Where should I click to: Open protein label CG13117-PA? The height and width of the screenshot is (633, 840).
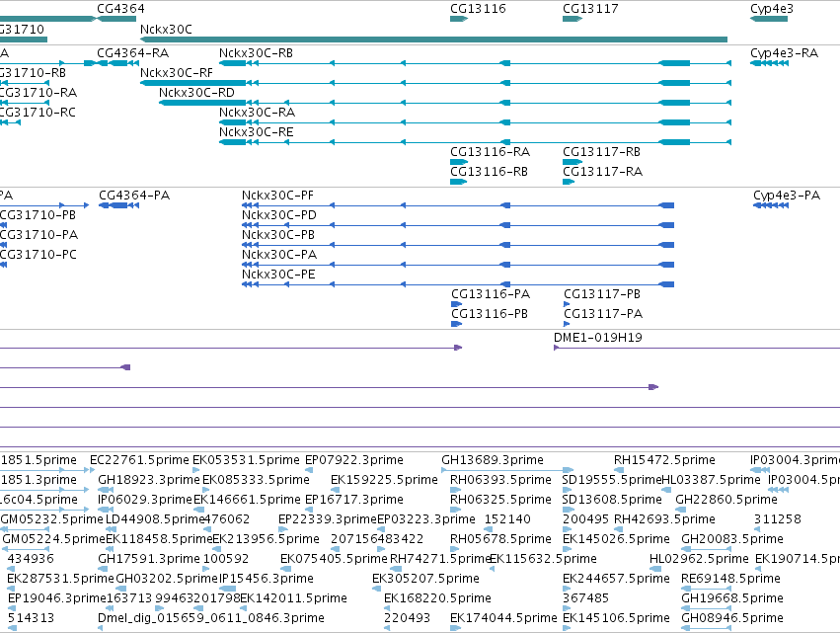coord(603,314)
